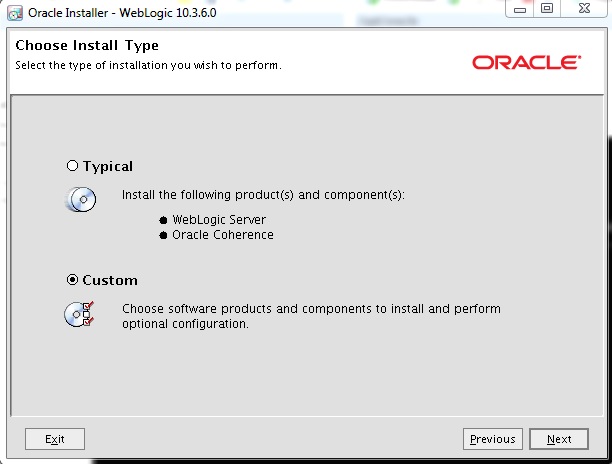This screenshot has height=464, width=612.
Task: Click the Choose Install Type heading
Action: click(87, 46)
